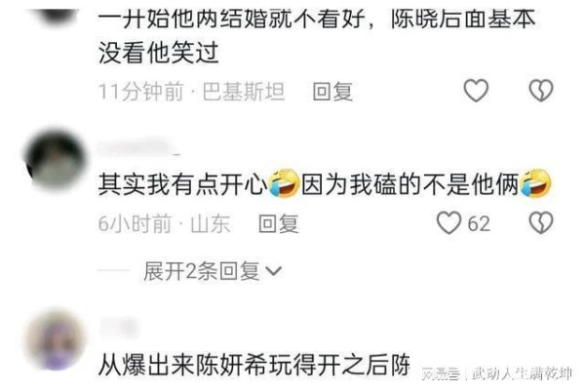Viewport: 585px width, 392px height.
Task: Open the dark avatar of the 山东 commenter
Action: coord(55,159)
